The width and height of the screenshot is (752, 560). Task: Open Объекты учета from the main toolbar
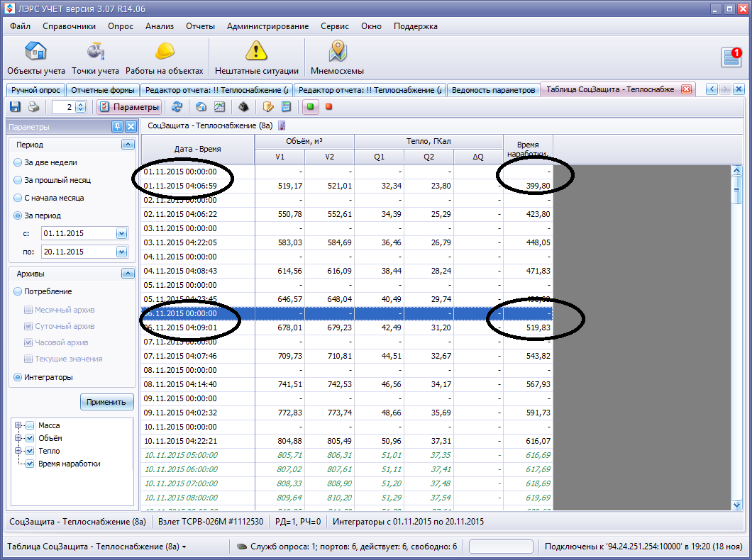click(x=36, y=58)
